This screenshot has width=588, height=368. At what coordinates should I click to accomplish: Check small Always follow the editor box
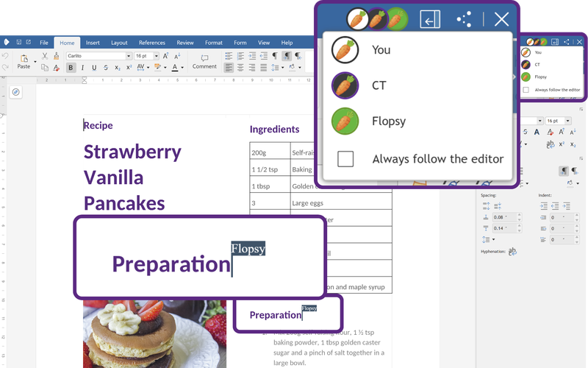pyautogui.click(x=526, y=90)
